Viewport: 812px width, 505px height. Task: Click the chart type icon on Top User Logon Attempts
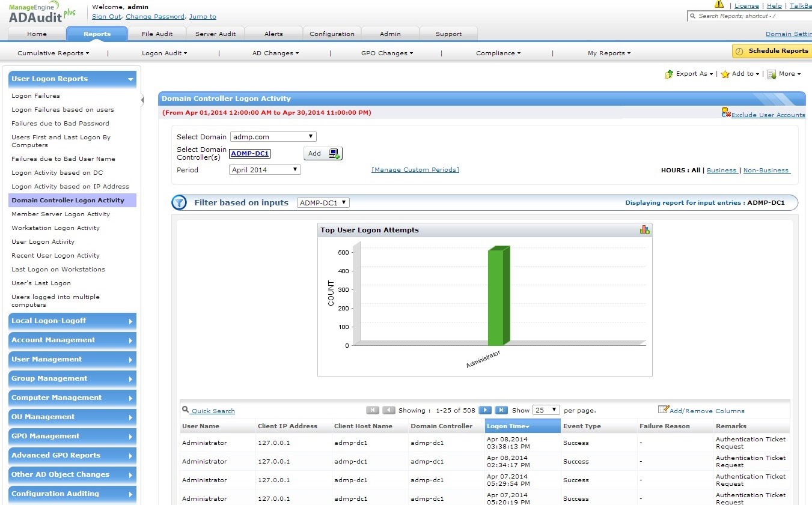(x=644, y=230)
